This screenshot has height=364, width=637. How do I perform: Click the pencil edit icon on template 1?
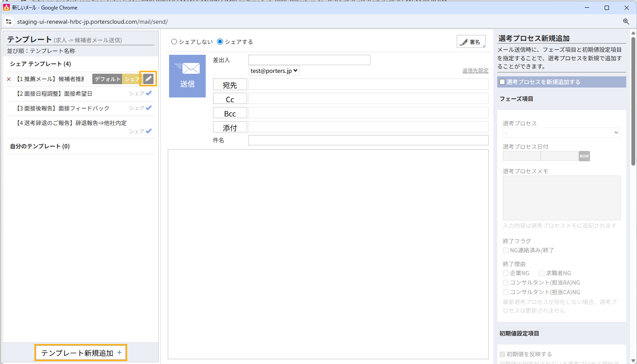[148, 79]
